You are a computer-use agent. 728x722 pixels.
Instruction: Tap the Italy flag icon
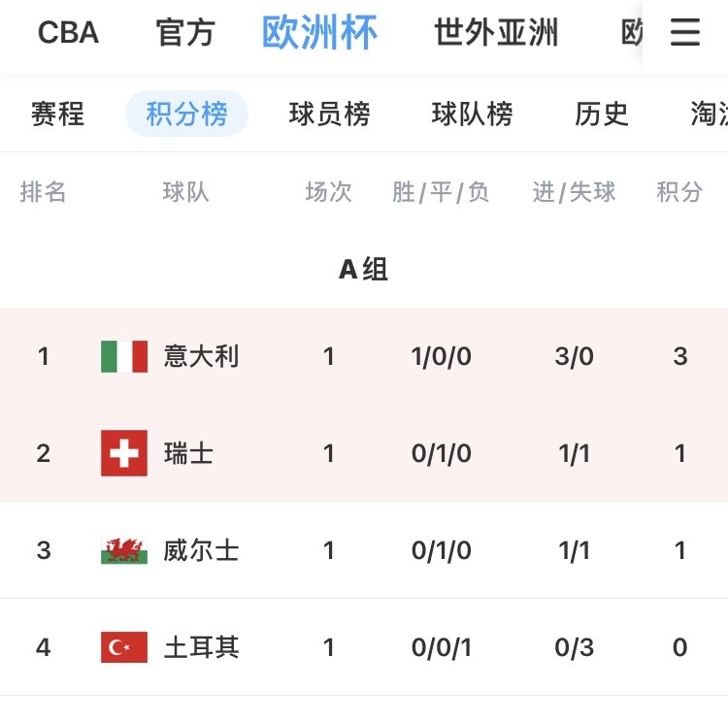124,356
